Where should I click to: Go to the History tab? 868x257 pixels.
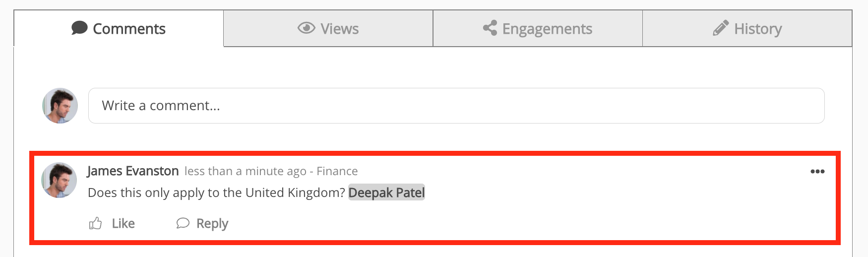click(757, 29)
